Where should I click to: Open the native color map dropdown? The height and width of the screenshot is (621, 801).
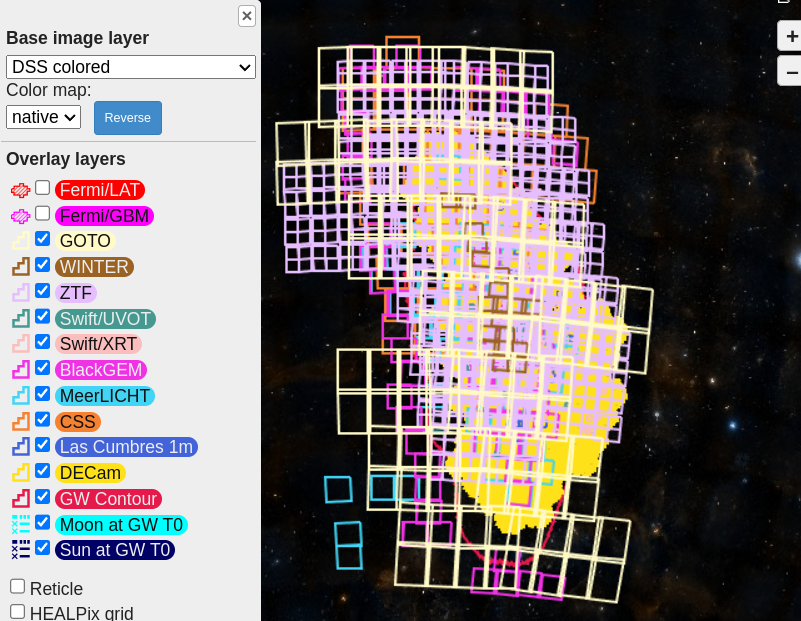click(43, 117)
